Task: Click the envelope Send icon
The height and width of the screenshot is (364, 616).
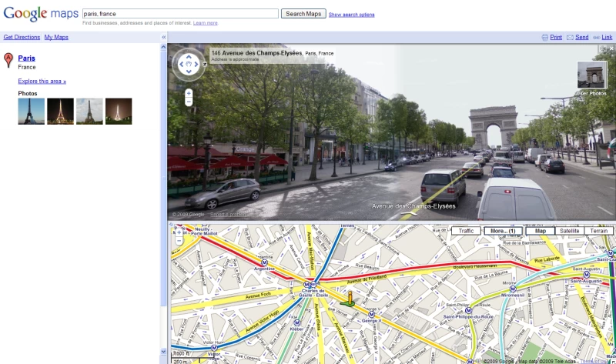Action: tap(570, 37)
